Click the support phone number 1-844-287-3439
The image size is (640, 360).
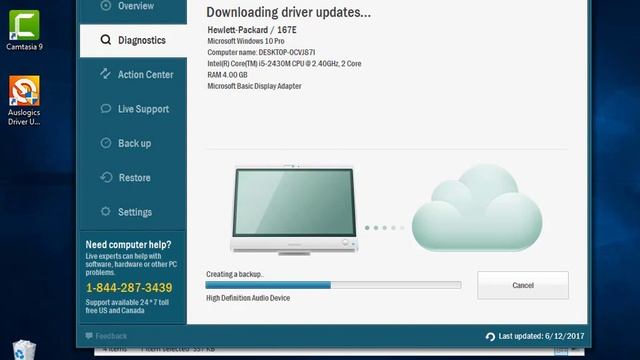129,288
